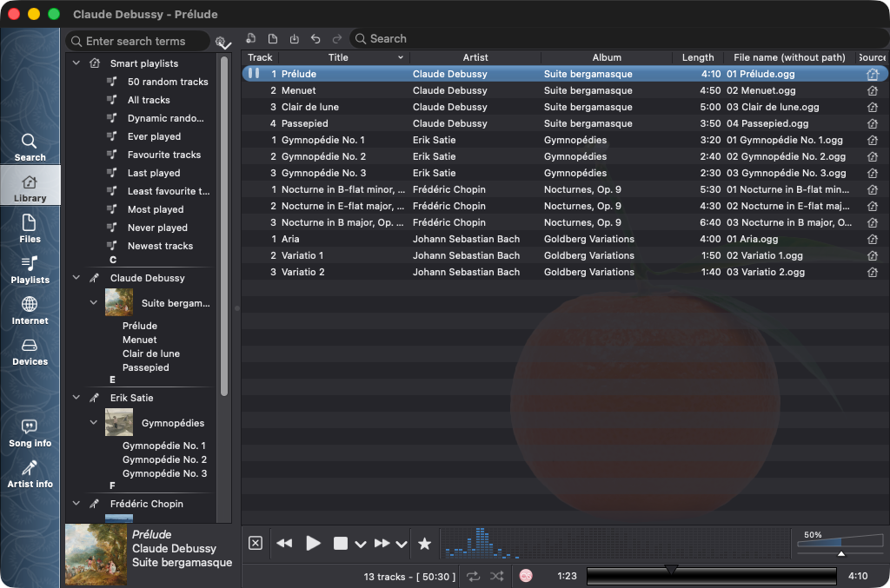Sort the playlist by the Track column
Viewport: 890px width, 588px height.
(260, 57)
